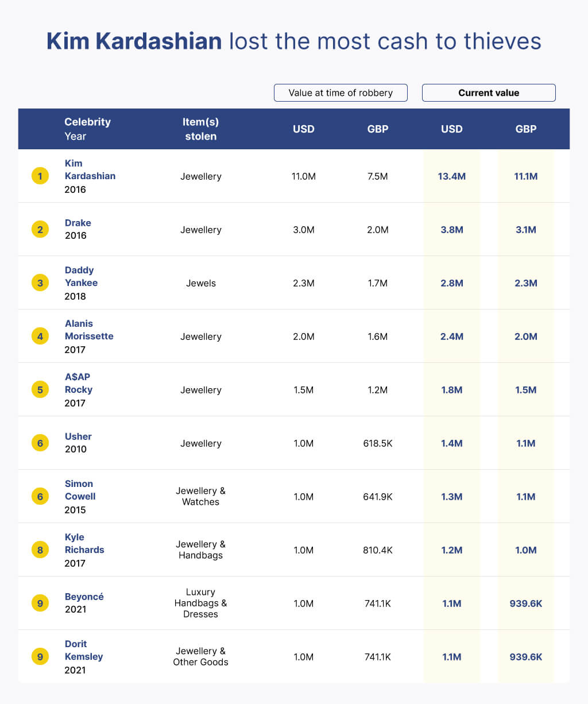Select the 'Alanis Morissette' celebrity name
588x704 pixels.
point(89,330)
